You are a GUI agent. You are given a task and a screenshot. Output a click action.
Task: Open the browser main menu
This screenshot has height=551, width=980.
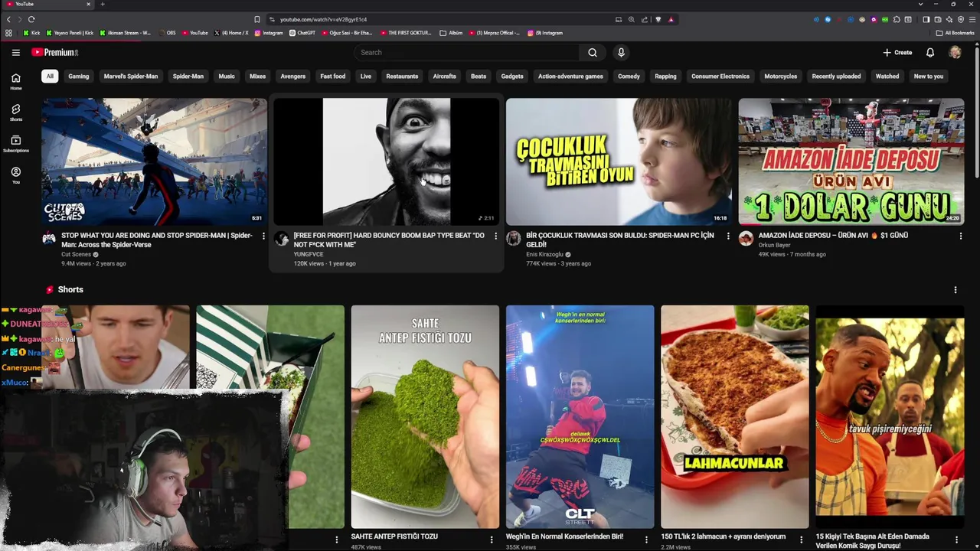[972, 19]
